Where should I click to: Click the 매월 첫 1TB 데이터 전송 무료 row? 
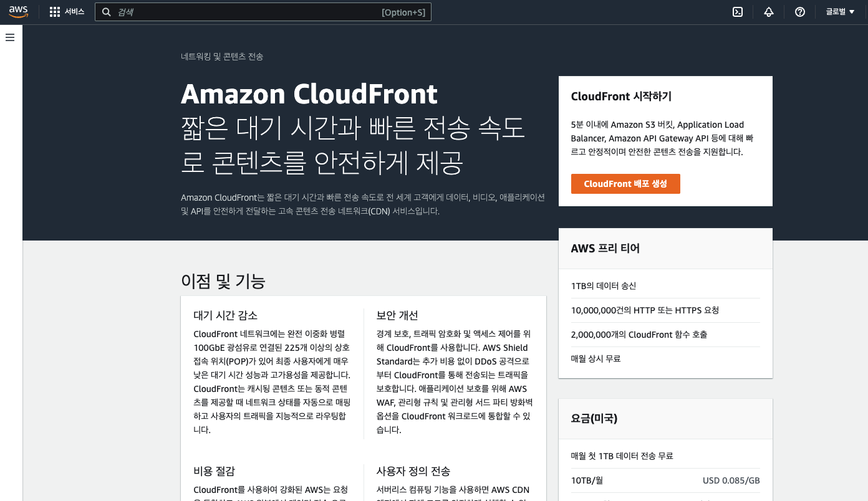(x=665, y=456)
